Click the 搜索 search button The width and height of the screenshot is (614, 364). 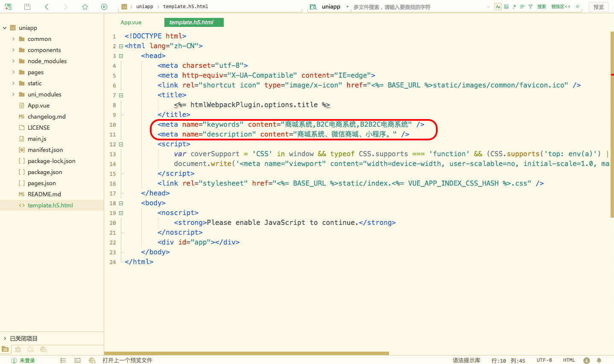(x=541, y=7)
